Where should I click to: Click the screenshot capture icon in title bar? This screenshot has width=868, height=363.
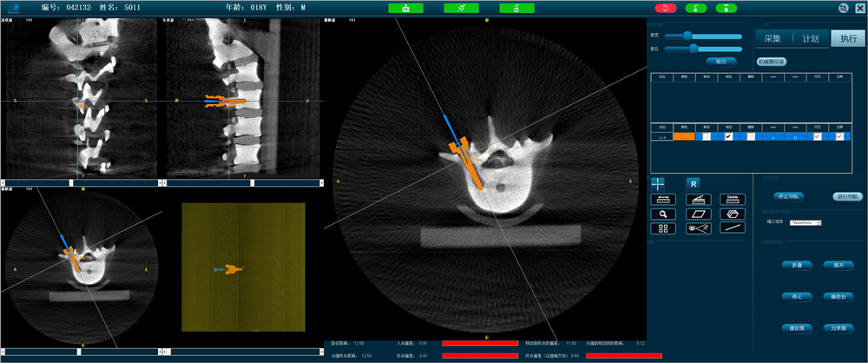click(844, 8)
